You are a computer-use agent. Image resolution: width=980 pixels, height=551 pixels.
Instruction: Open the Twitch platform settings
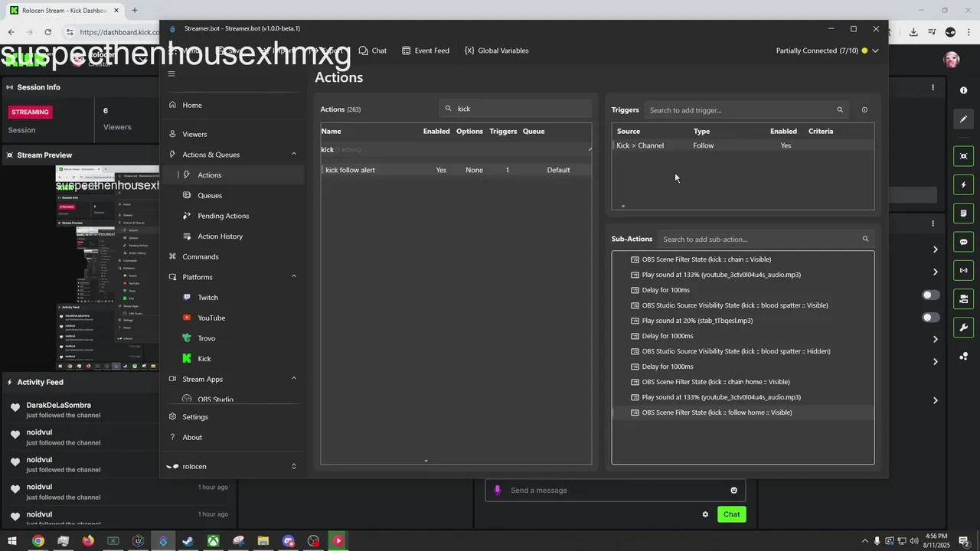coord(207,298)
